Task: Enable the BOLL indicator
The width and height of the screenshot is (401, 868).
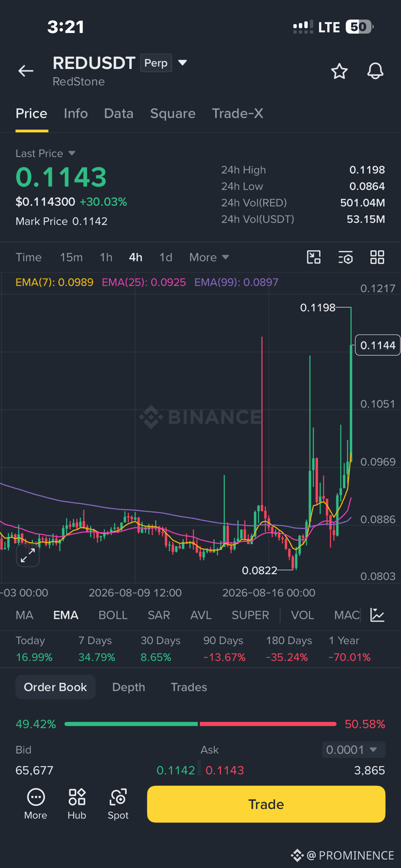Action: [x=113, y=615]
